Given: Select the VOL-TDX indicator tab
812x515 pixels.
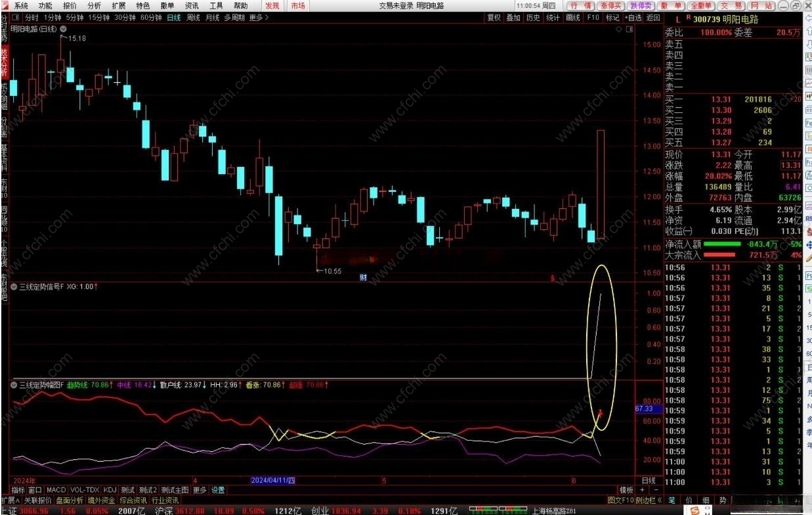Looking at the screenshot, I should [85, 490].
